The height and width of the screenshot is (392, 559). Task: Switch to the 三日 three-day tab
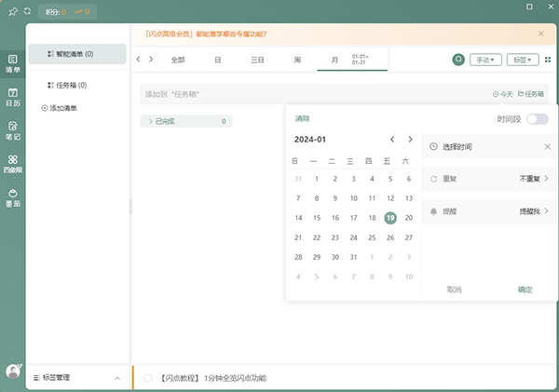(257, 60)
